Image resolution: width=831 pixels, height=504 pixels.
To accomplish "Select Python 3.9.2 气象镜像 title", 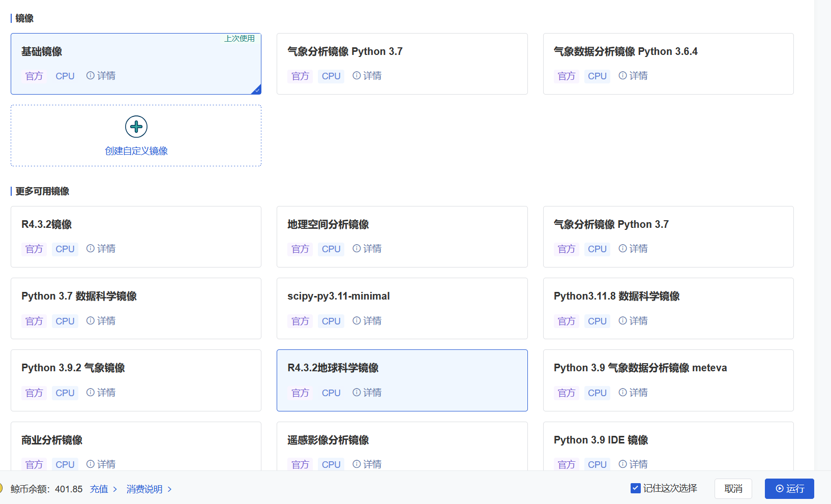I will pos(73,368).
